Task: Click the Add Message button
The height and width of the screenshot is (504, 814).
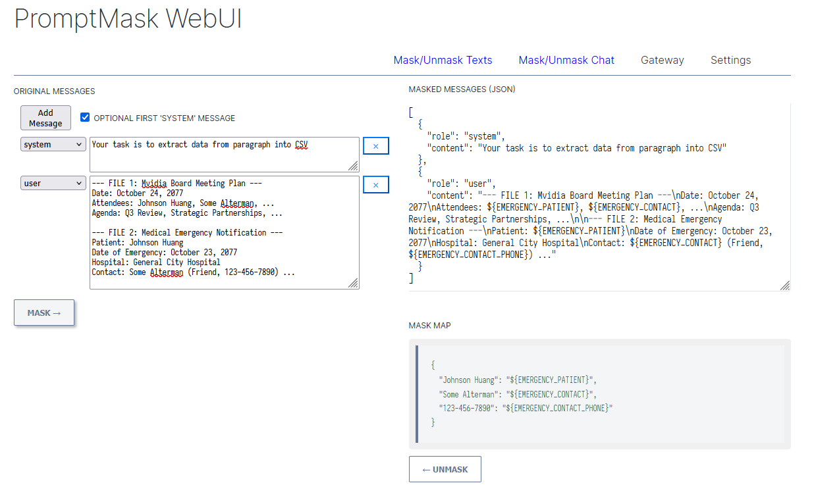Action: [45, 118]
